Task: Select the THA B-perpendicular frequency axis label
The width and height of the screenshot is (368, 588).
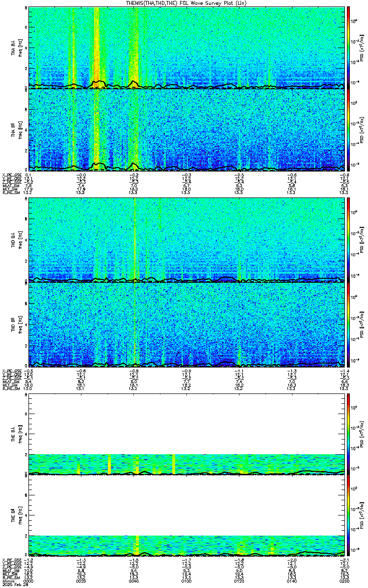Action: coord(16,48)
